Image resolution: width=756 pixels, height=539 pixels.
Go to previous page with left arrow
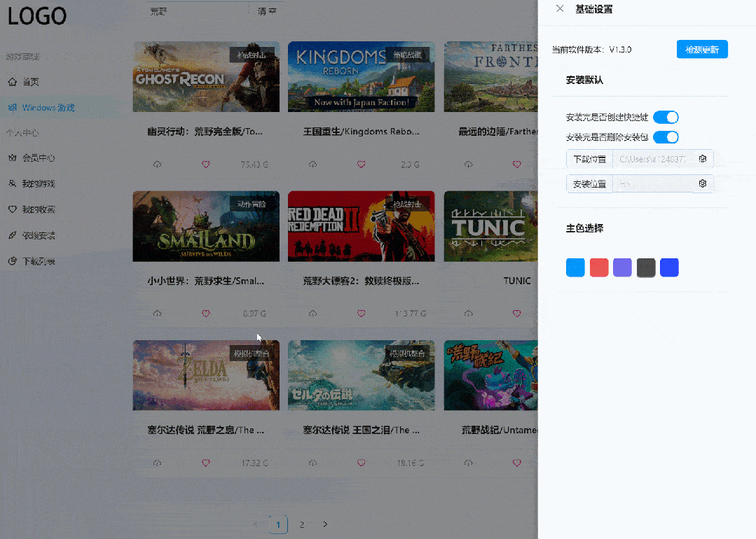pyautogui.click(x=255, y=524)
